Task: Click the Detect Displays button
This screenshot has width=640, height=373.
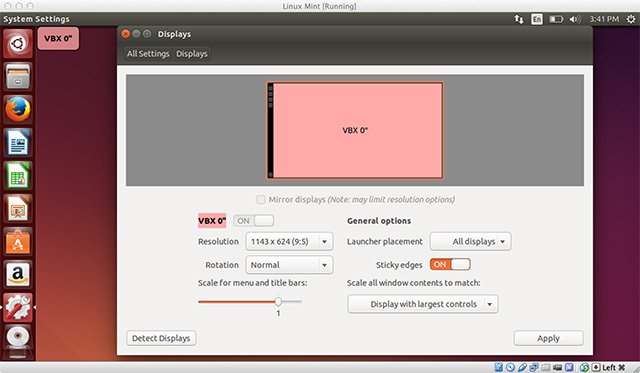Action: coord(161,338)
